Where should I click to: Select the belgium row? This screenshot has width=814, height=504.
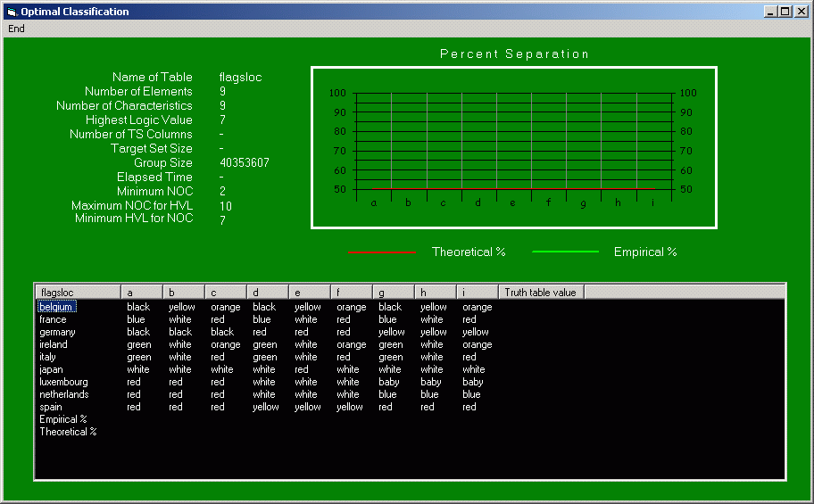click(x=56, y=307)
